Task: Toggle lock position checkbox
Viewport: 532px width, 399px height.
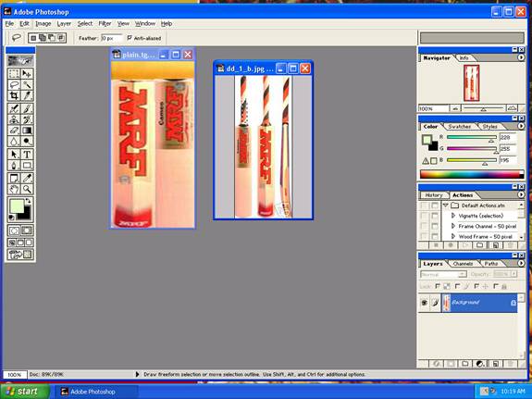Action: (476, 286)
